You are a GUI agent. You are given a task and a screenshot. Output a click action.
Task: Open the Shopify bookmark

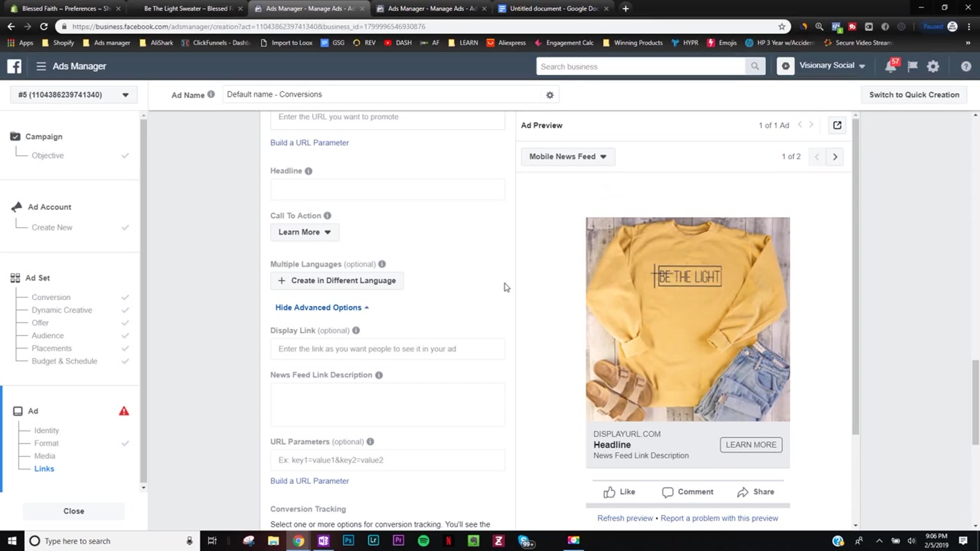[x=58, y=43]
